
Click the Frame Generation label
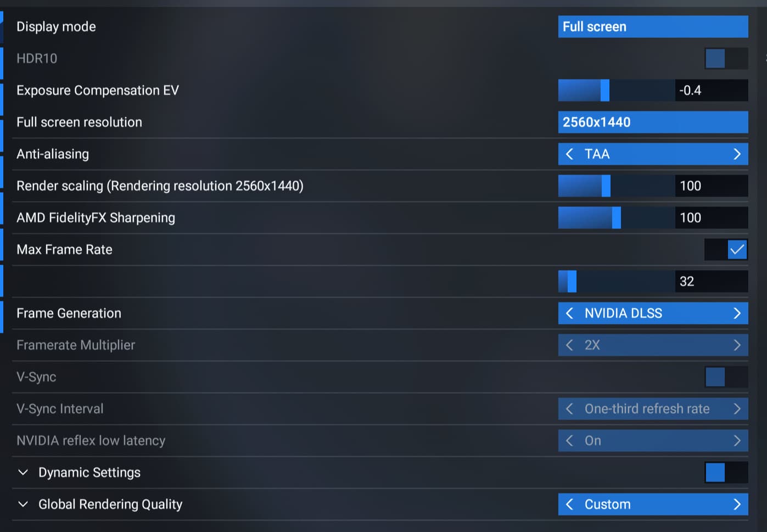click(69, 313)
